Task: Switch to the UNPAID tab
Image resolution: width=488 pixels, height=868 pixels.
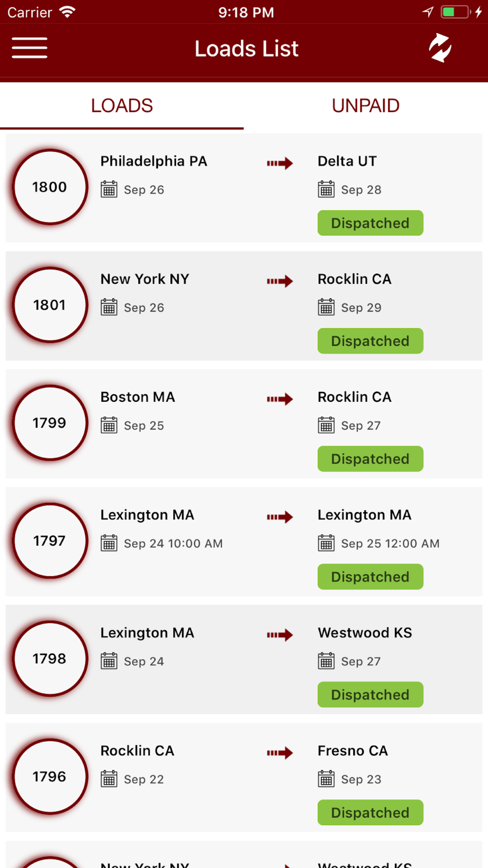Action: click(x=366, y=105)
